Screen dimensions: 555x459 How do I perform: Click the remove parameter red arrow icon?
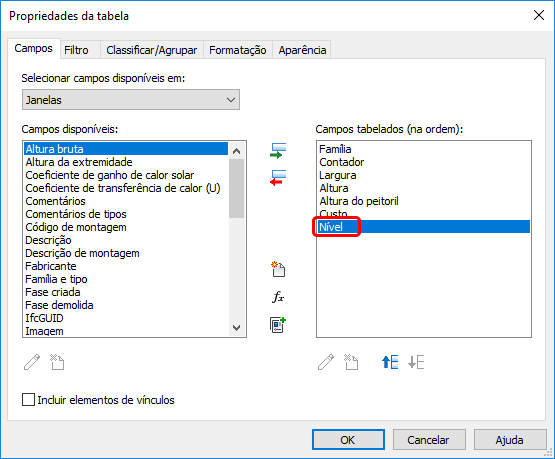278,178
